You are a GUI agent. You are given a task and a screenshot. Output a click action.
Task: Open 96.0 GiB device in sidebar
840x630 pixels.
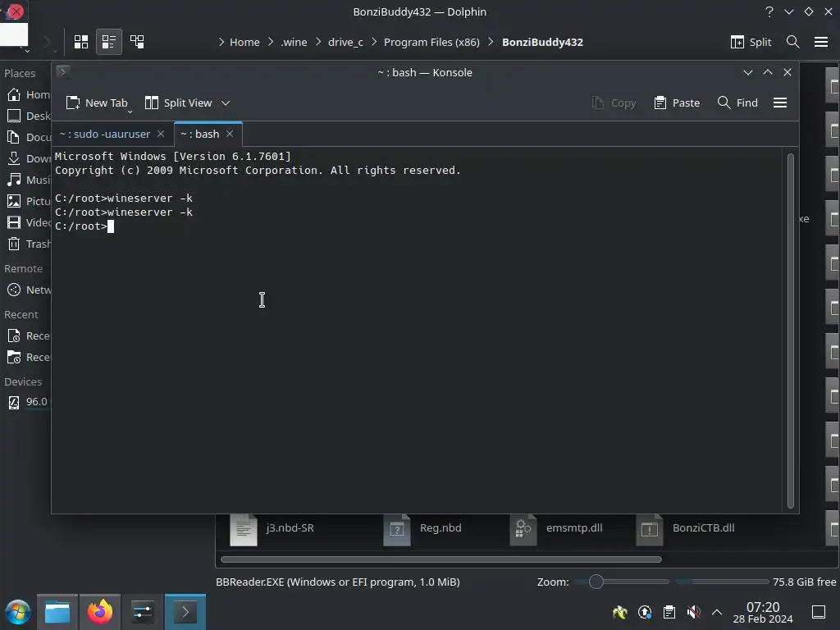(x=28, y=402)
